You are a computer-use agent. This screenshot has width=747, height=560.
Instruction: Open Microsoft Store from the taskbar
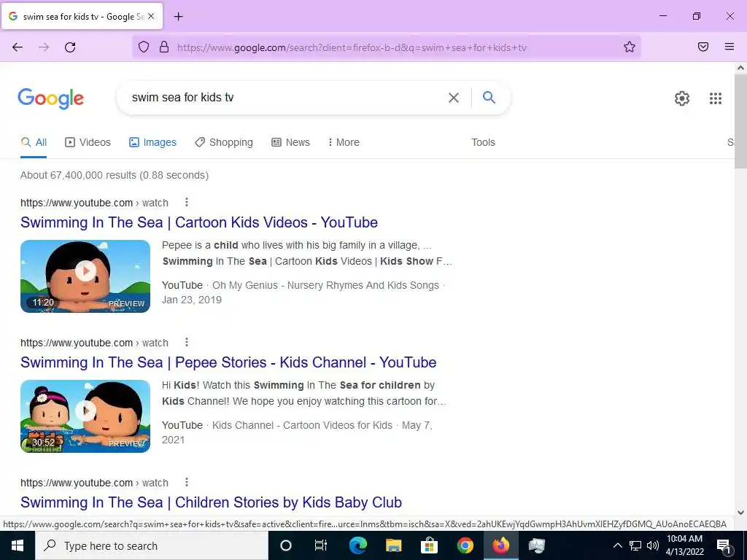(429, 545)
